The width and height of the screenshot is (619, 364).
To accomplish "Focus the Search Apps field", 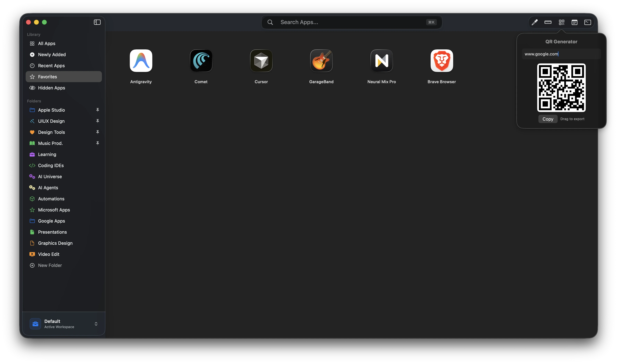I will click(x=352, y=22).
